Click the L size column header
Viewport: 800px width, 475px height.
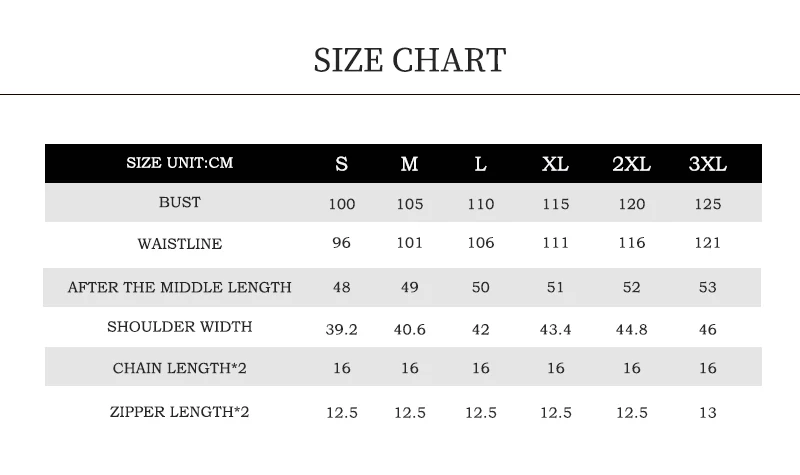(x=481, y=164)
